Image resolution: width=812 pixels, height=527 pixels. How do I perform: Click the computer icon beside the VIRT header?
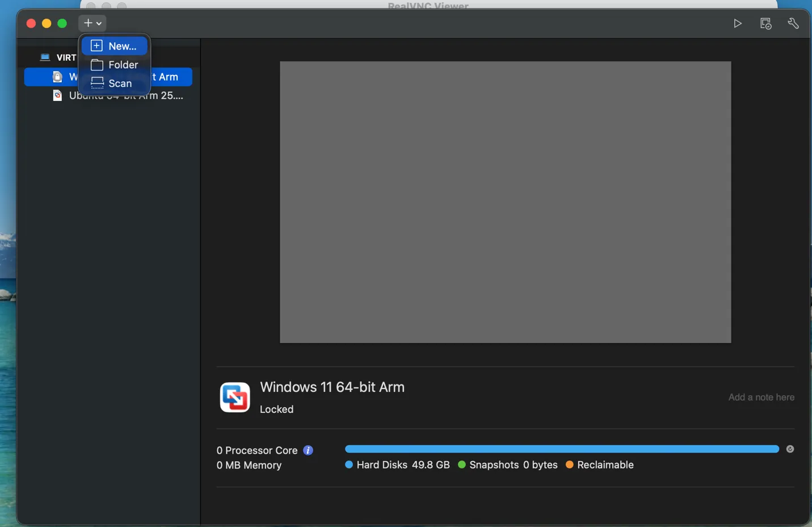[45, 57]
